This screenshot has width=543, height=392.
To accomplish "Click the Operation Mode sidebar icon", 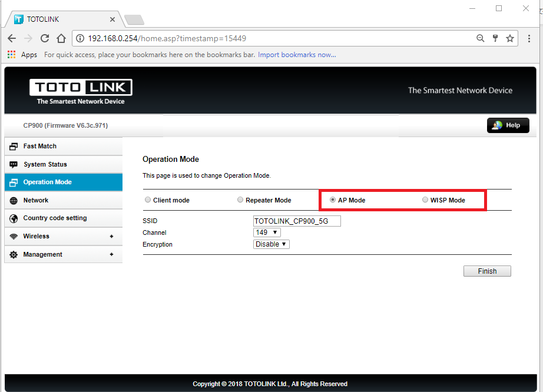I will pyautogui.click(x=14, y=182).
